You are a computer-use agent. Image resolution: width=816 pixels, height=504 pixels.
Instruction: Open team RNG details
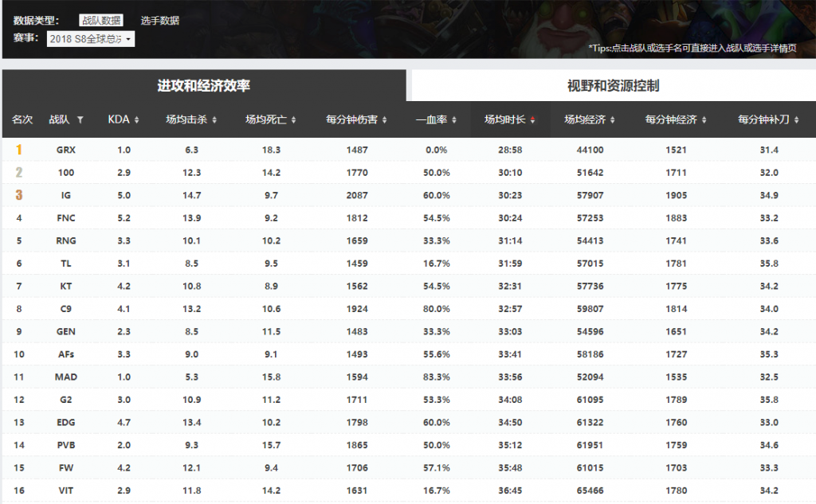coord(66,240)
